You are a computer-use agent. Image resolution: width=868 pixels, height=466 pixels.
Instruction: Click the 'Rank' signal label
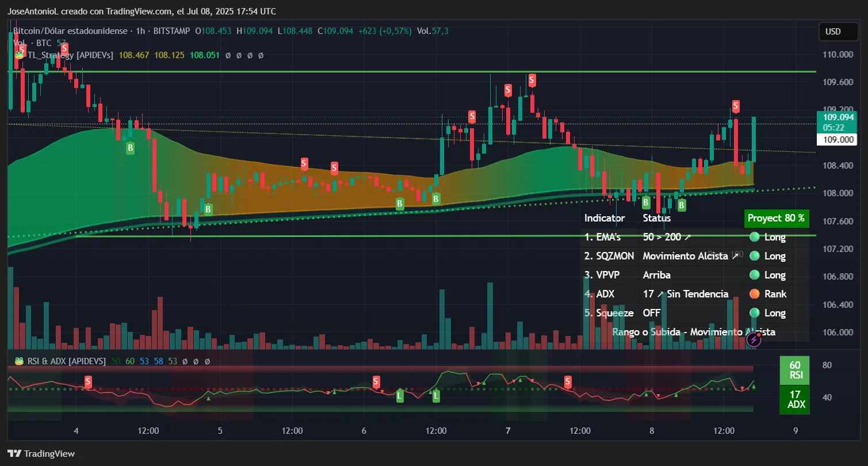point(775,294)
